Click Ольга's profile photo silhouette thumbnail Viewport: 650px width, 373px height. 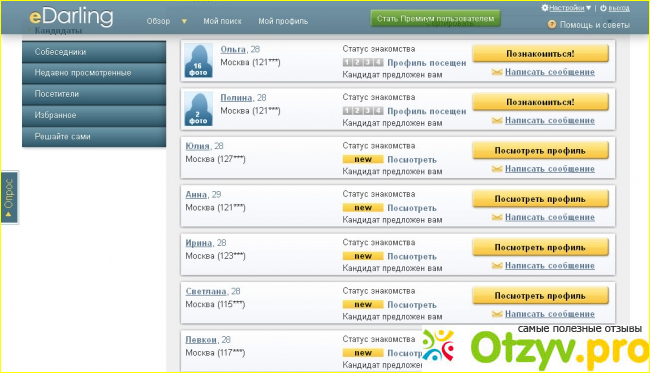click(x=198, y=61)
